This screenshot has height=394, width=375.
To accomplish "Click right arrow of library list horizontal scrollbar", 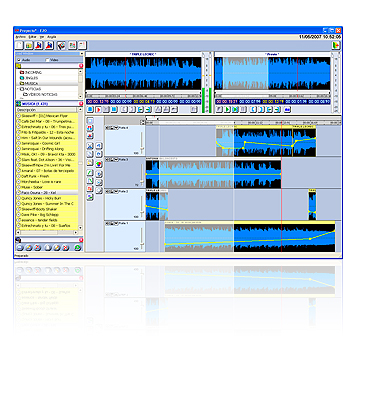I will [76, 232].
